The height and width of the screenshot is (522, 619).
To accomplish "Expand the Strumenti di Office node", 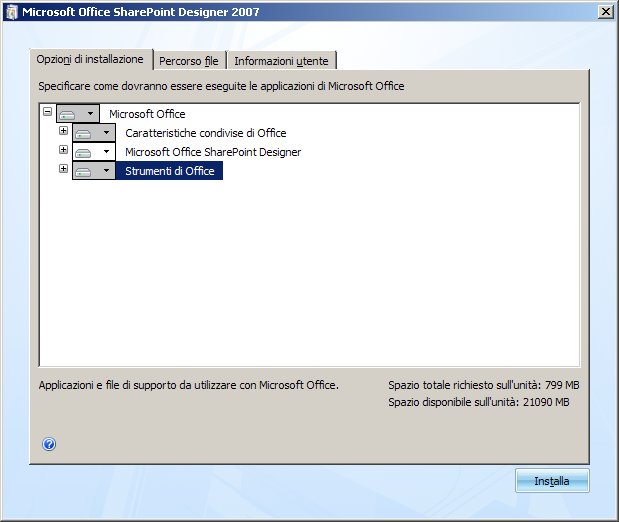I will click(63, 169).
